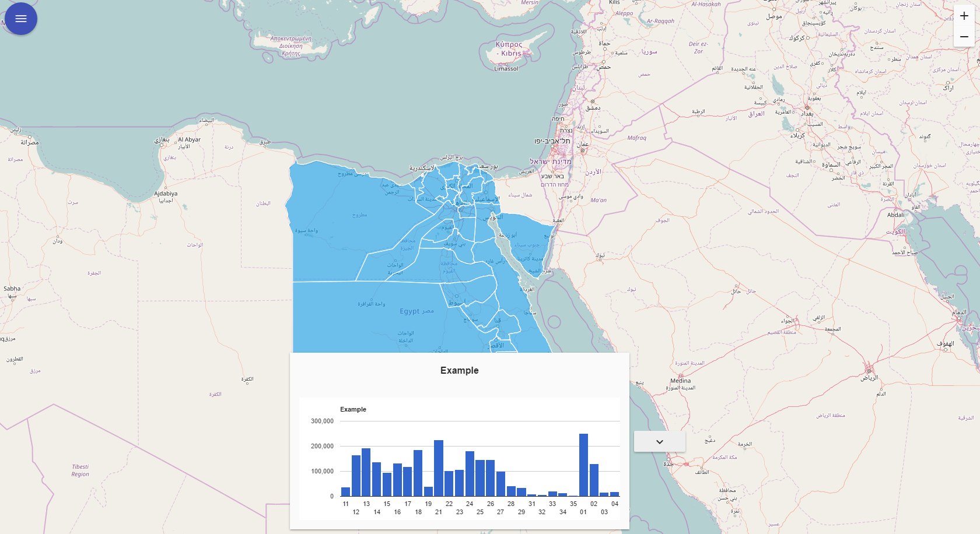This screenshot has width=980, height=534.
Task: Collapse the chart panel with chevron
Action: (659, 441)
